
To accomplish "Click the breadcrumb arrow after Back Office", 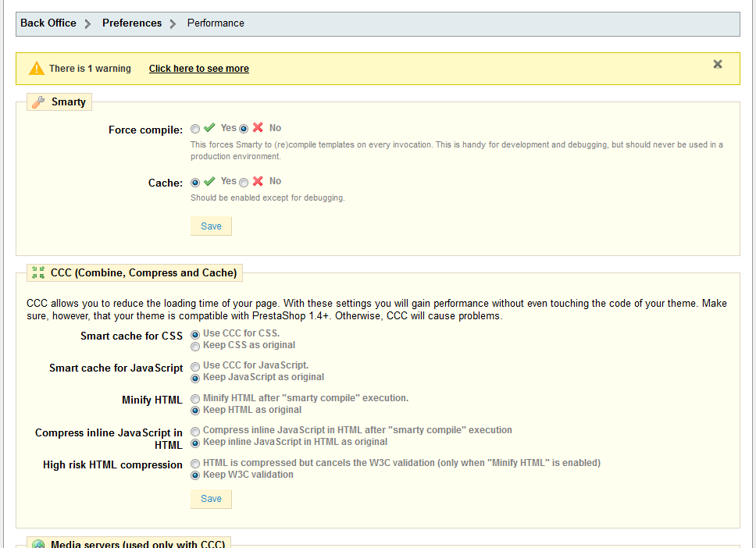I will [x=87, y=23].
